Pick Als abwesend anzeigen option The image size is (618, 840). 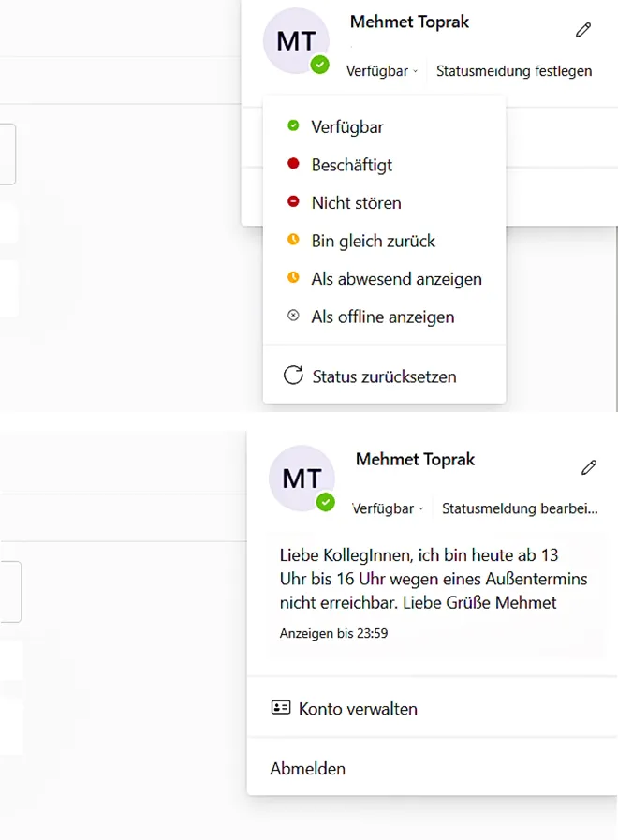click(x=396, y=278)
